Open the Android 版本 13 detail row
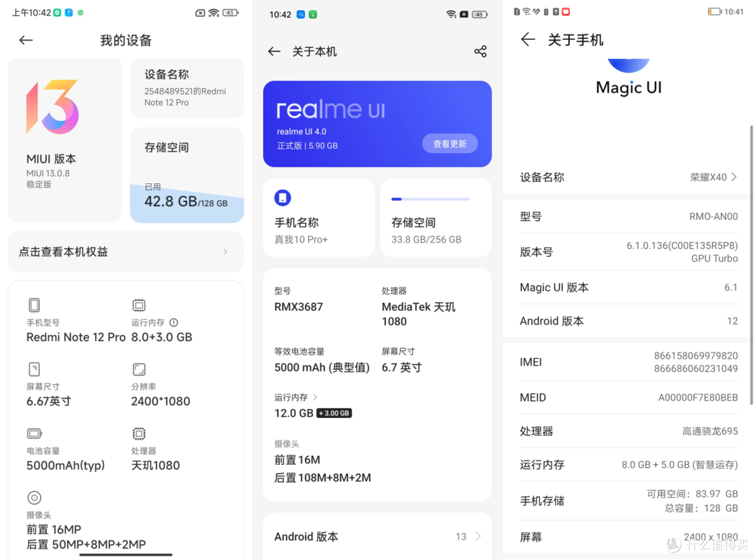This screenshot has width=755, height=560. 377,536
